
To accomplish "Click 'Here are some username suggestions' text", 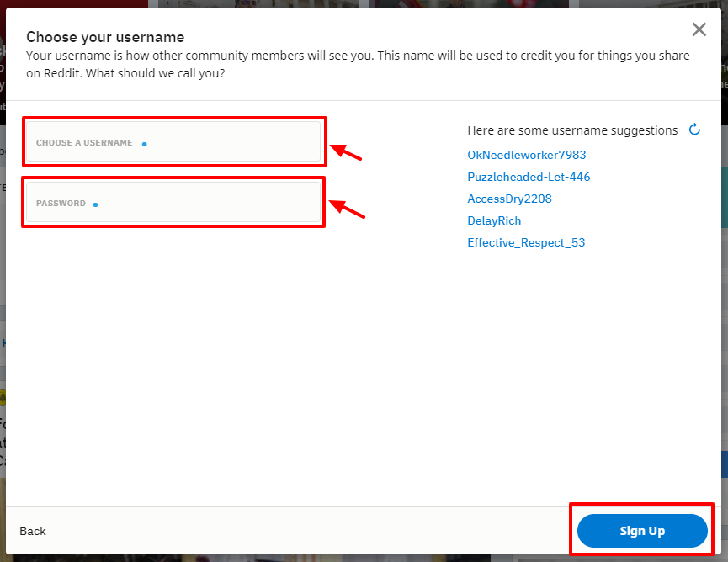I will point(572,130).
